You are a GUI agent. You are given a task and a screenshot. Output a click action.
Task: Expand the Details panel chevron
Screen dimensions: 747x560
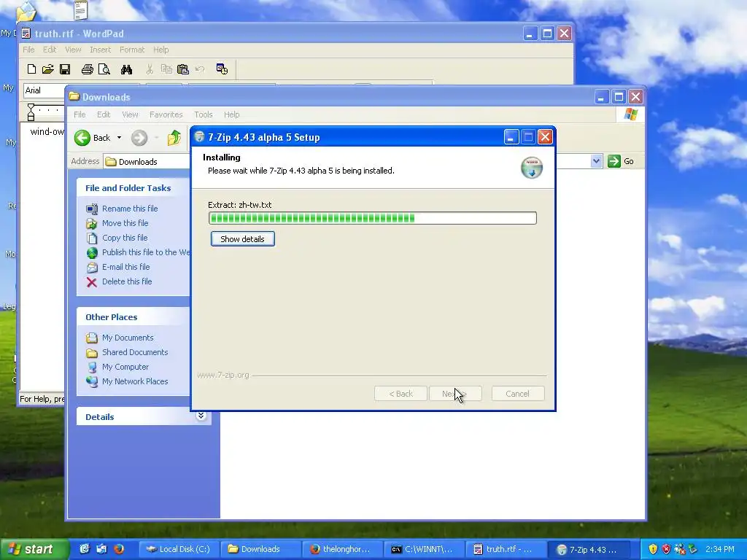click(x=201, y=416)
